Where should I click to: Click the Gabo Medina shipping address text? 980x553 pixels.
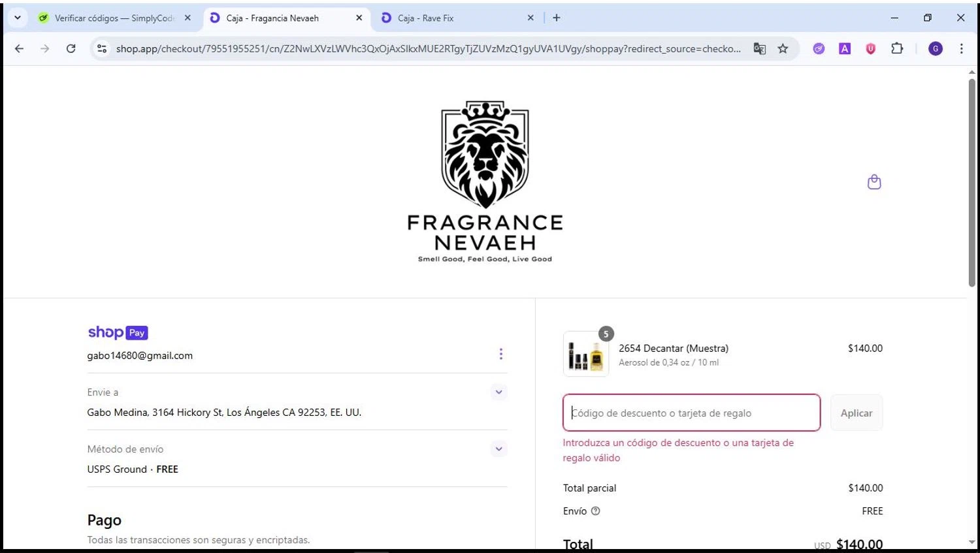[x=224, y=413]
